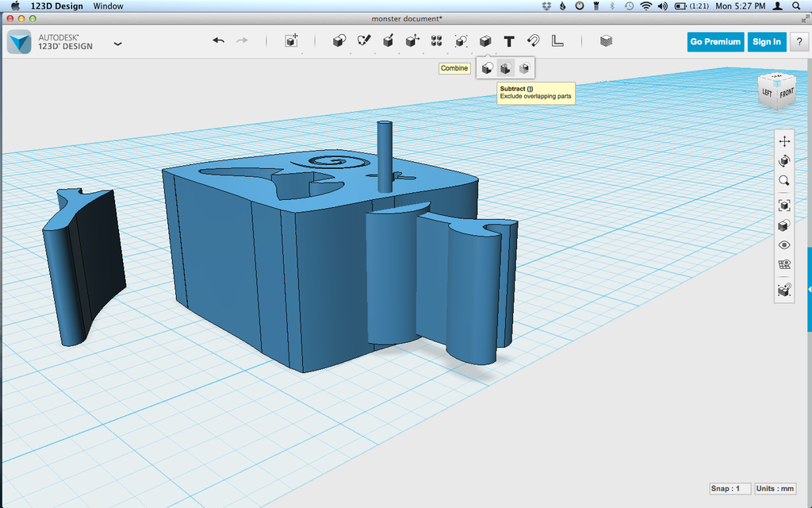
Task: Activate the Snap magnet tool
Action: (533, 41)
